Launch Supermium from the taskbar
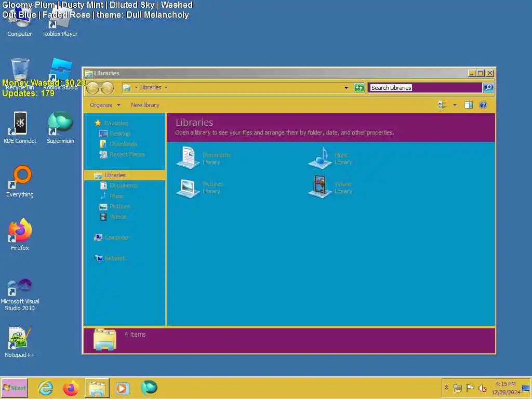 (149, 388)
